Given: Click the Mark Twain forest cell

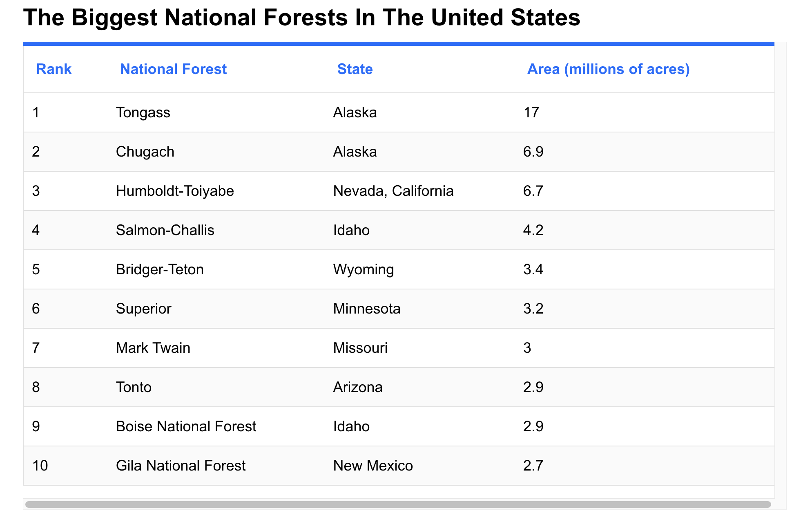Looking at the screenshot, I should (153, 348).
